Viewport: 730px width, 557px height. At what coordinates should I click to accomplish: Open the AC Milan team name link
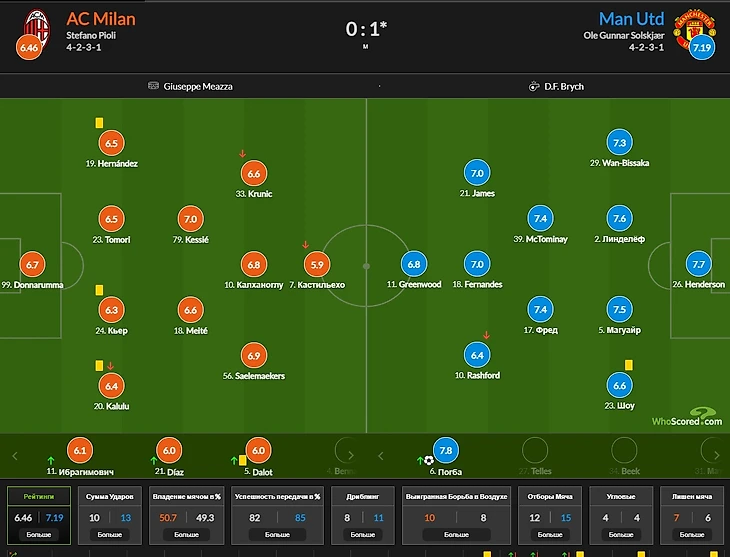(x=101, y=19)
